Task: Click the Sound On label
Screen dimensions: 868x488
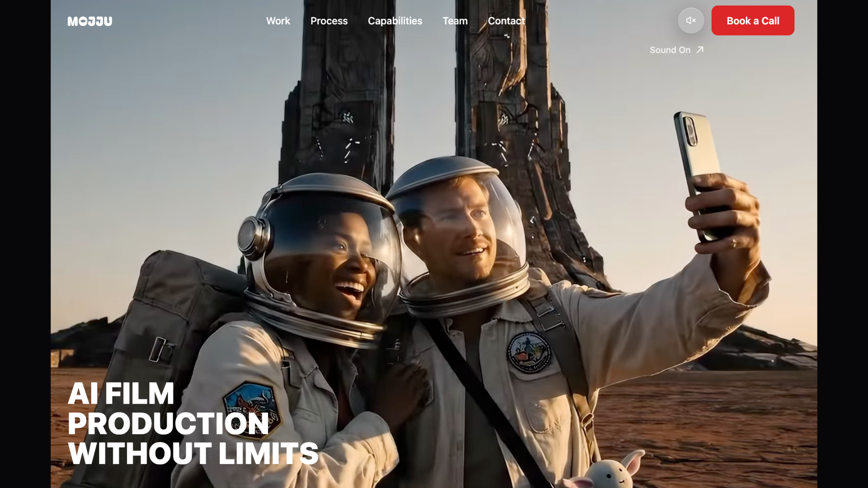Action: pos(670,50)
